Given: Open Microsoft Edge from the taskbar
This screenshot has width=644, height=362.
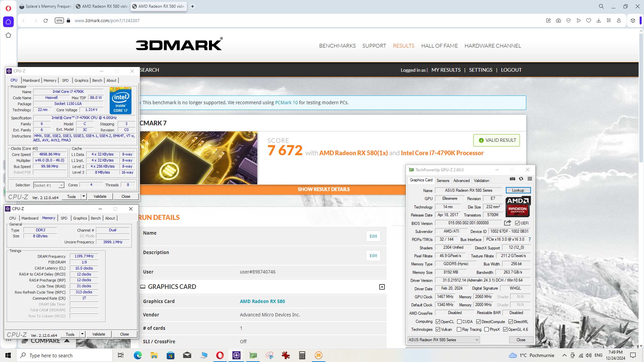Looking at the screenshot, I should 138,355.
